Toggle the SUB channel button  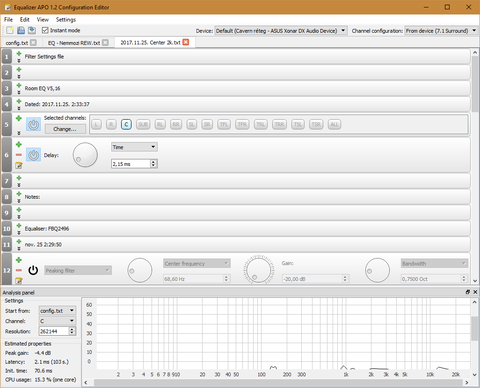(143, 124)
